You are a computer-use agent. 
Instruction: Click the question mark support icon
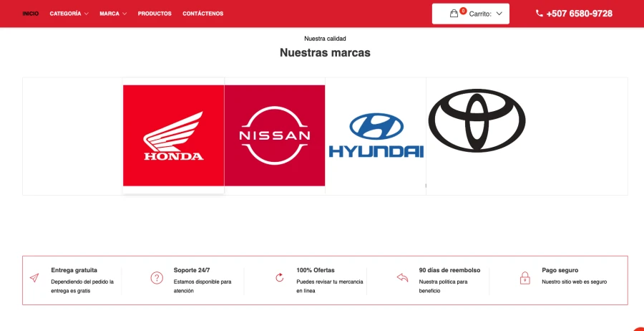tap(157, 278)
